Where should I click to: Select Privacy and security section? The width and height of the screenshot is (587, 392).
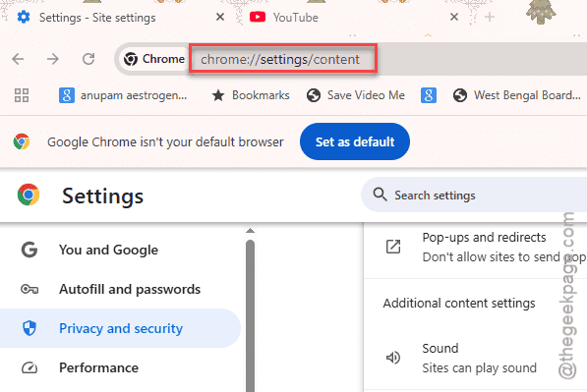(120, 328)
